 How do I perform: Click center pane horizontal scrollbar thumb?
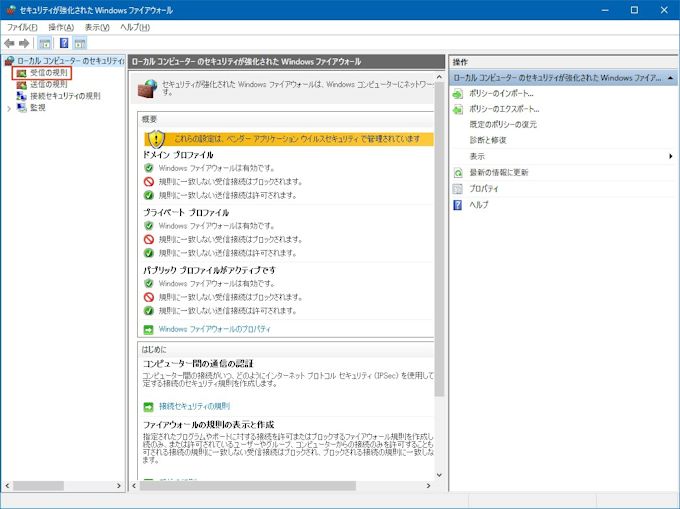click(248, 486)
